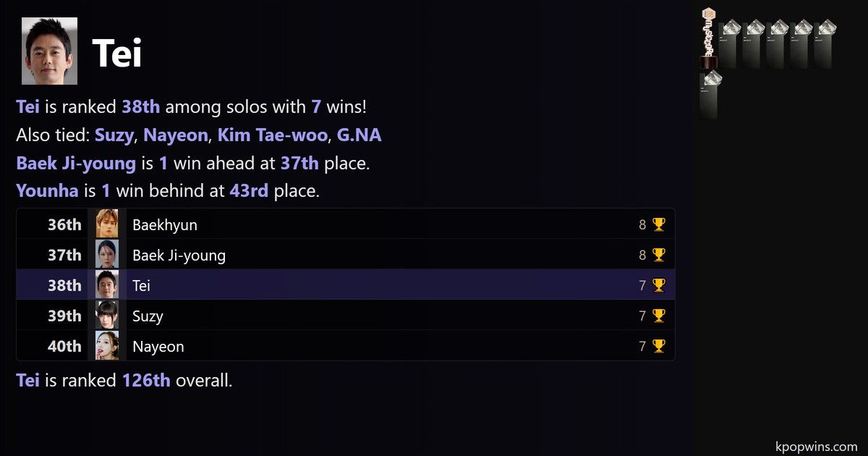The width and height of the screenshot is (868, 456).
Task: Click the trophy icon in Suzy's row
Action: (658, 316)
